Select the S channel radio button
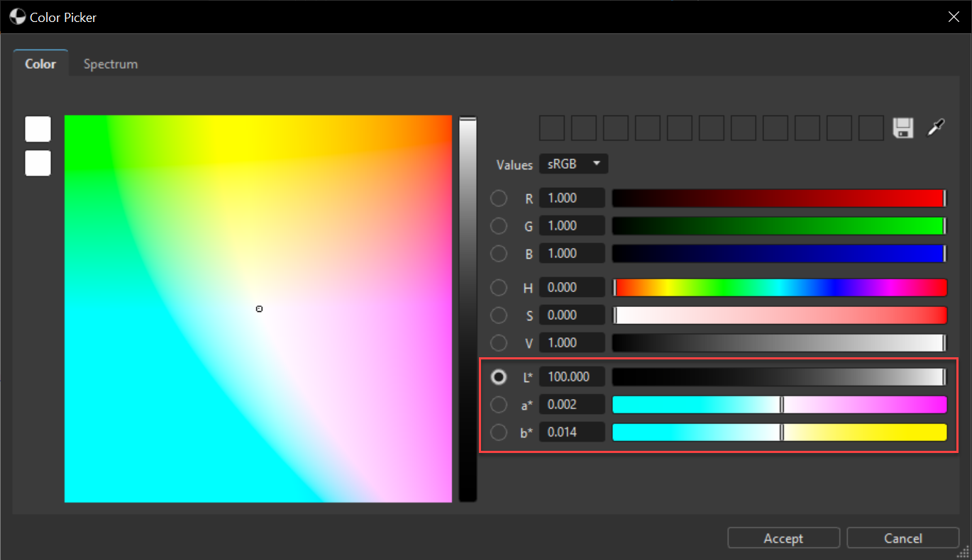The height and width of the screenshot is (560, 972). 499,315
